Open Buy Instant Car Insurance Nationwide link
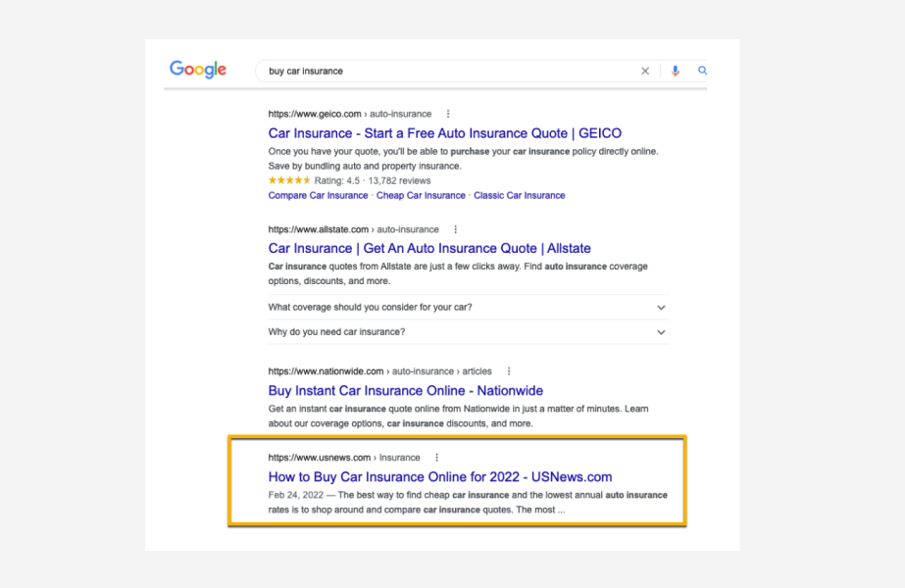 pyautogui.click(x=405, y=391)
